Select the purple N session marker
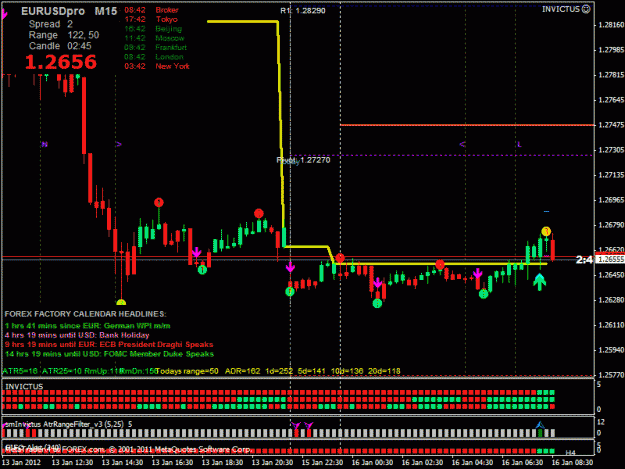Screen dimensions: 625x469 (x=45, y=144)
